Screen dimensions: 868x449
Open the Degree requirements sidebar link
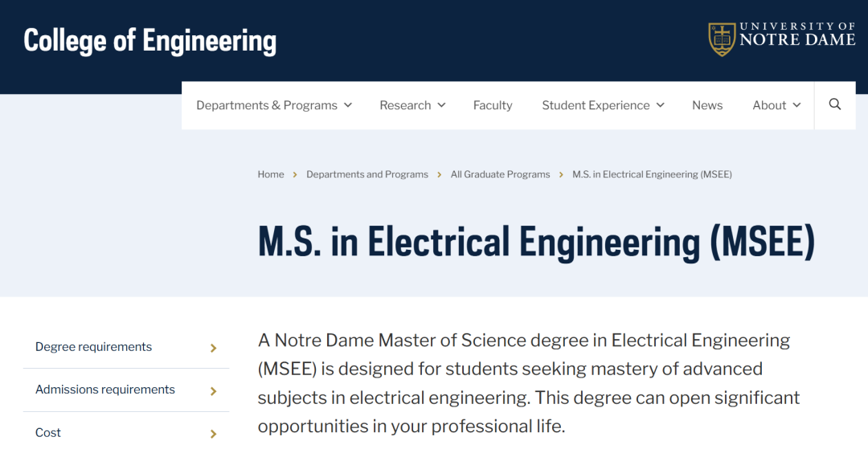click(93, 347)
